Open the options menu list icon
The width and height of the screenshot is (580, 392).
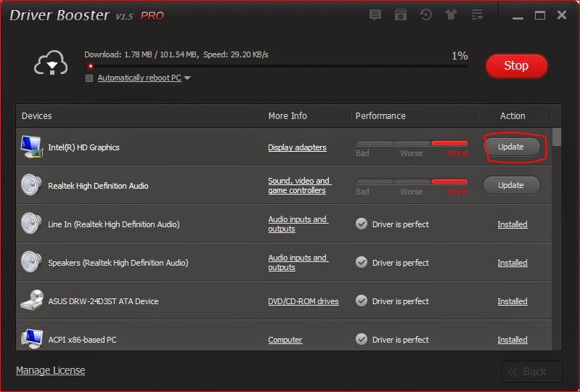[477, 15]
